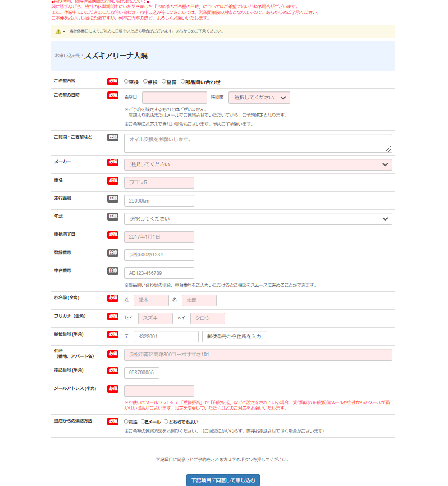Click the セイ furigana field
The image size is (448, 486).
pyautogui.click(x=156, y=318)
